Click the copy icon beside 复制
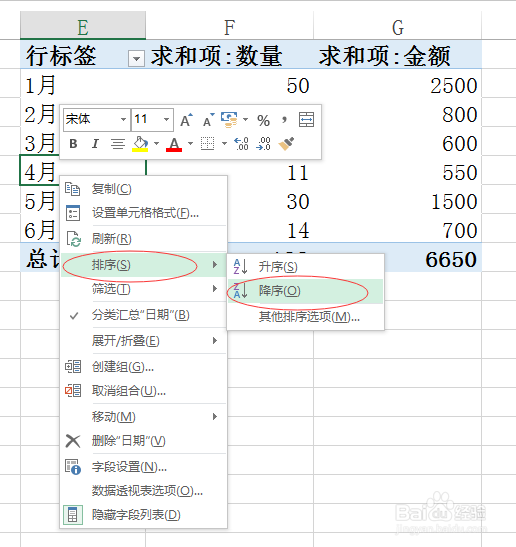This screenshot has height=547, width=516. pos(73,189)
